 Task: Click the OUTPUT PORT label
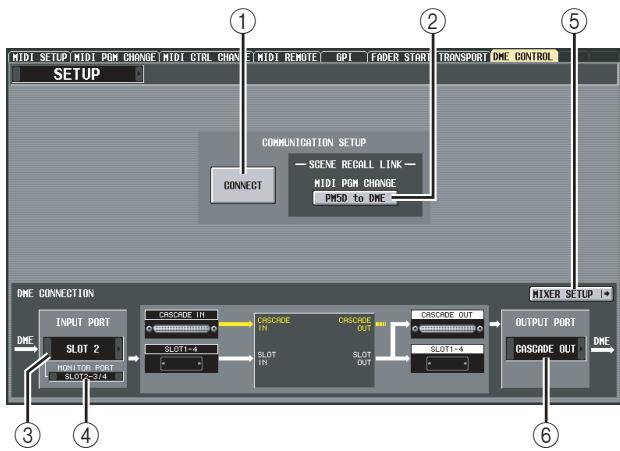pos(545,322)
